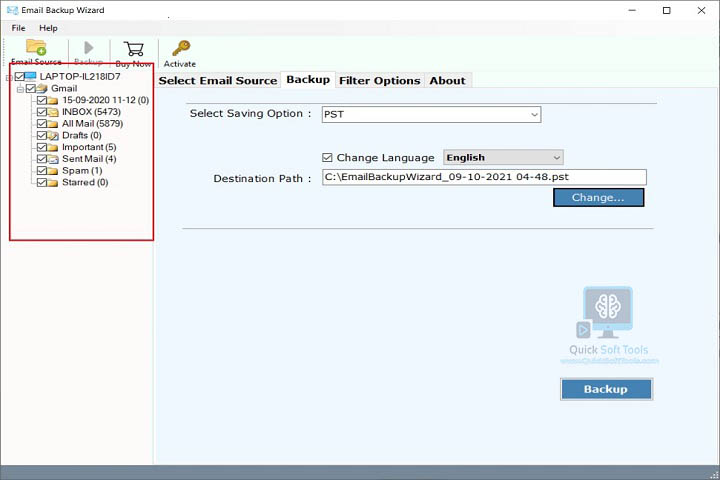Open the Select Saving Option PST dropdown
Screen dimensions: 720x480
[x=431, y=114]
